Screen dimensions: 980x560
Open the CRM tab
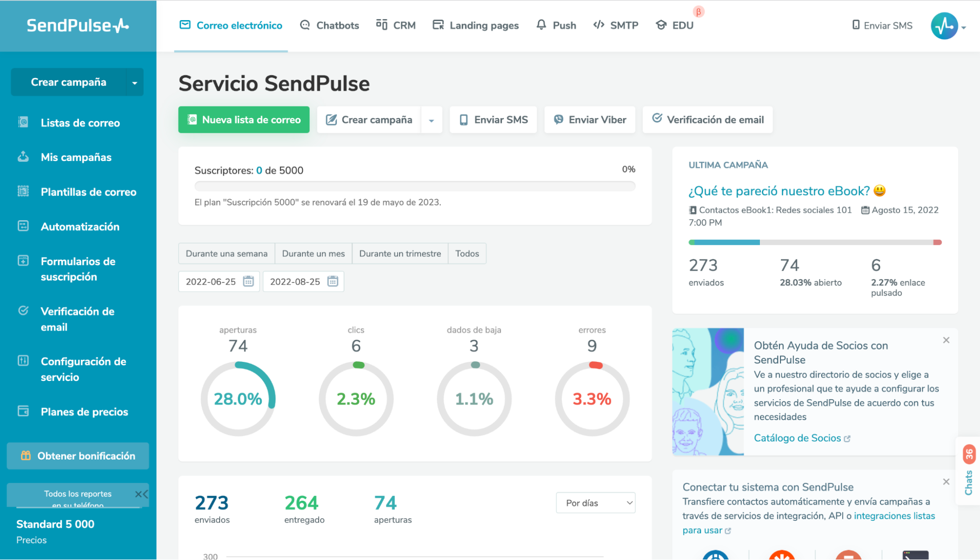pyautogui.click(x=396, y=25)
